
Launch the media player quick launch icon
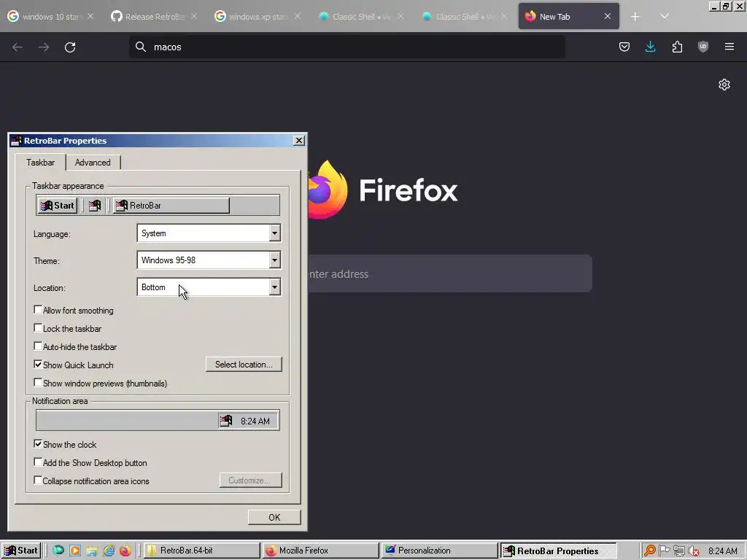[x=75, y=551]
